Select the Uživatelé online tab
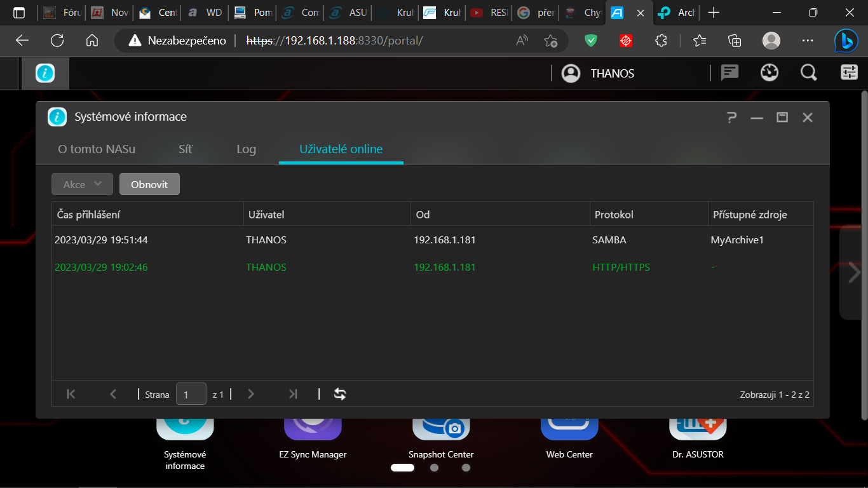Screen dimensions: 868x488 [341, 149]
